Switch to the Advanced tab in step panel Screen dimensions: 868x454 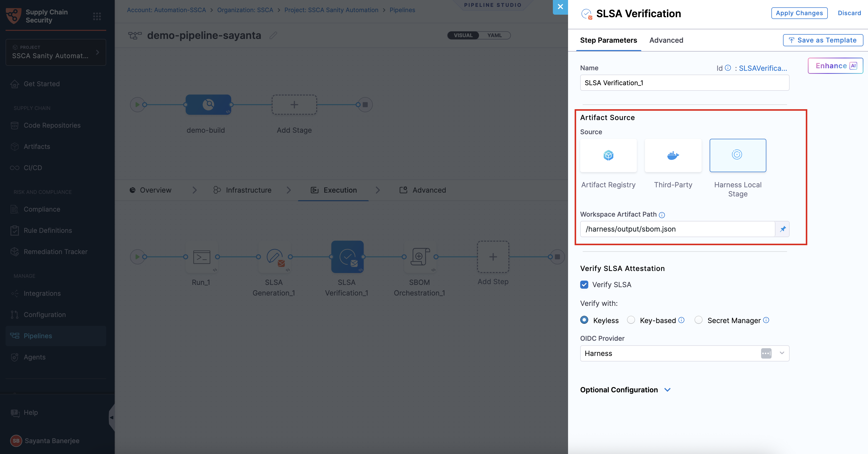pyautogui.click(x=666, y=40)
